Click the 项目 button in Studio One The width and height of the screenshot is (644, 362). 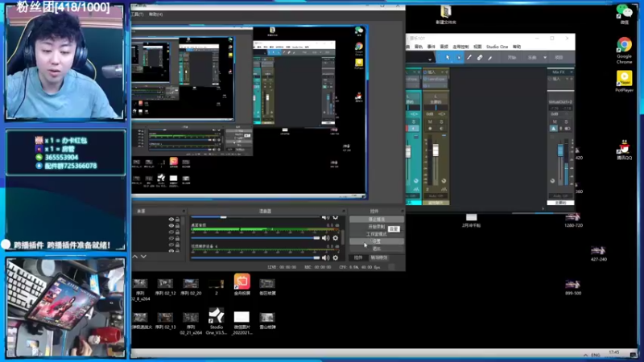click(559, 58)
